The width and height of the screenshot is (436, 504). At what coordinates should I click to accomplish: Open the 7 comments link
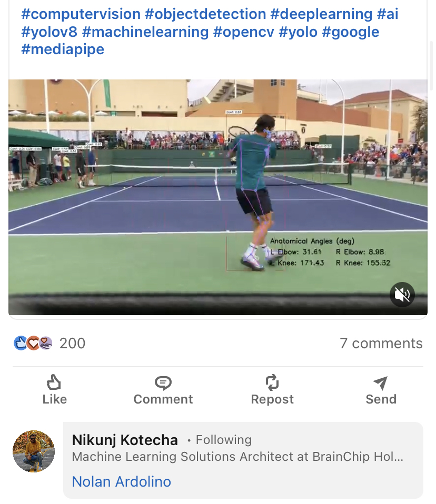coord(381,344)
